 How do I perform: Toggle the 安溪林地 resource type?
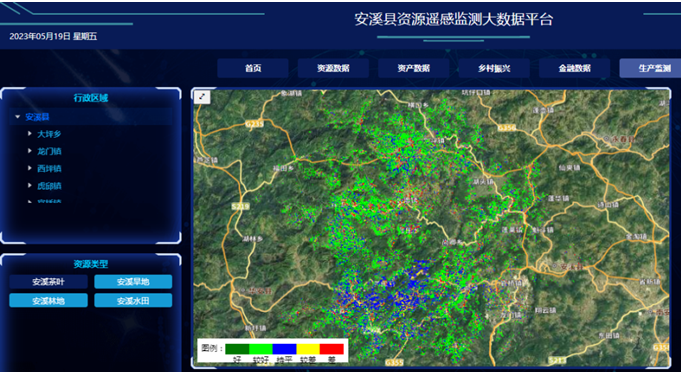click(x=48, y=300)
